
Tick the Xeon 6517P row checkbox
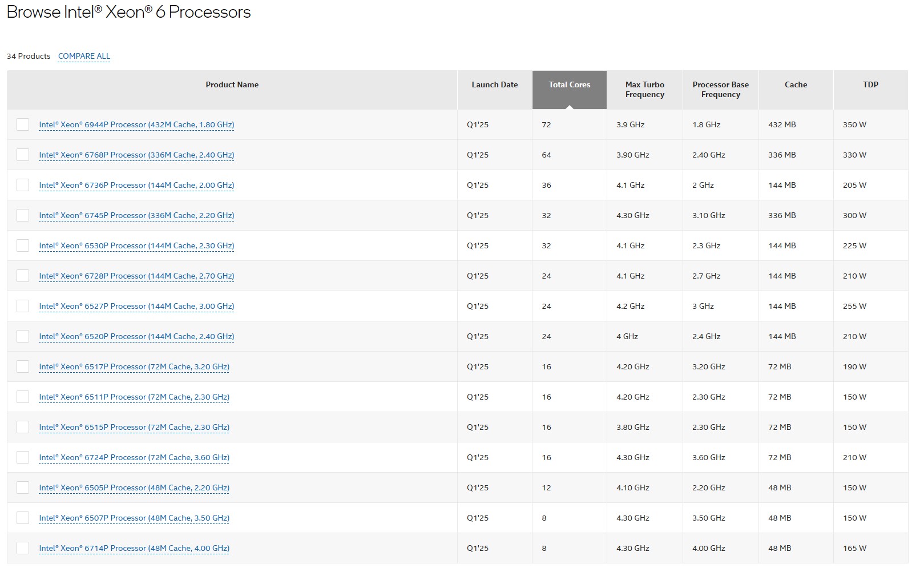pyautogui.click(x=23, y=366)
